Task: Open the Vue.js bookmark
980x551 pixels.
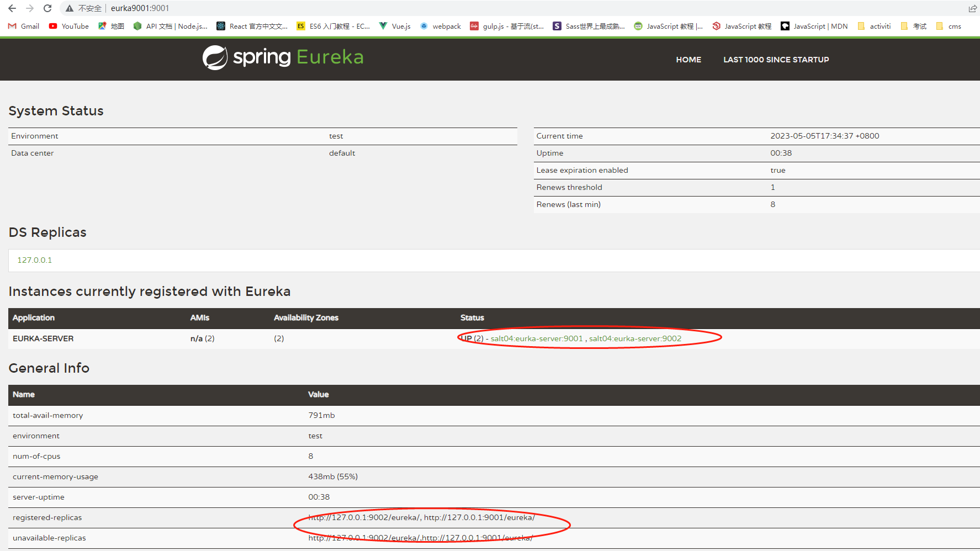Action: pyautogui.click(x=395, y=26)
